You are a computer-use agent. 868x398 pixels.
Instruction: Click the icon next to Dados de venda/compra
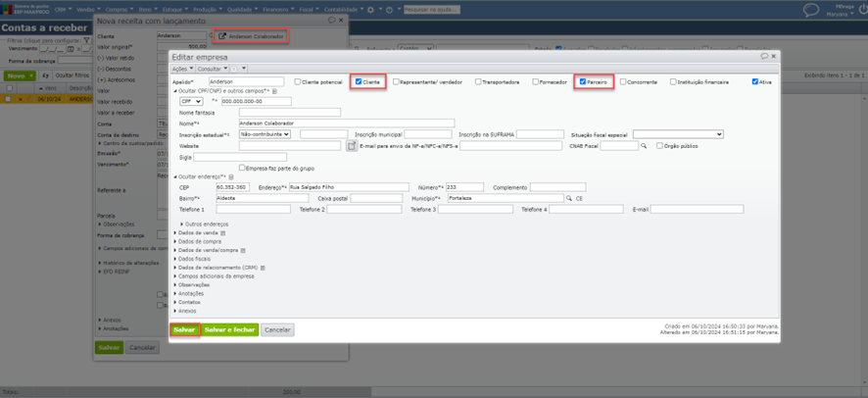pyautogui.click(x=243, y=250)
